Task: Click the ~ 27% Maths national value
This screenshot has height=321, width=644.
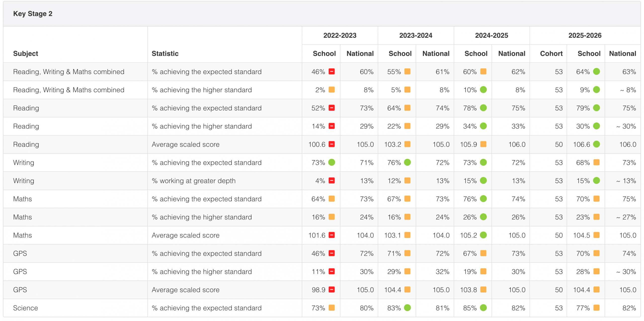Action: pyautogui.click(x=626, y=217)
